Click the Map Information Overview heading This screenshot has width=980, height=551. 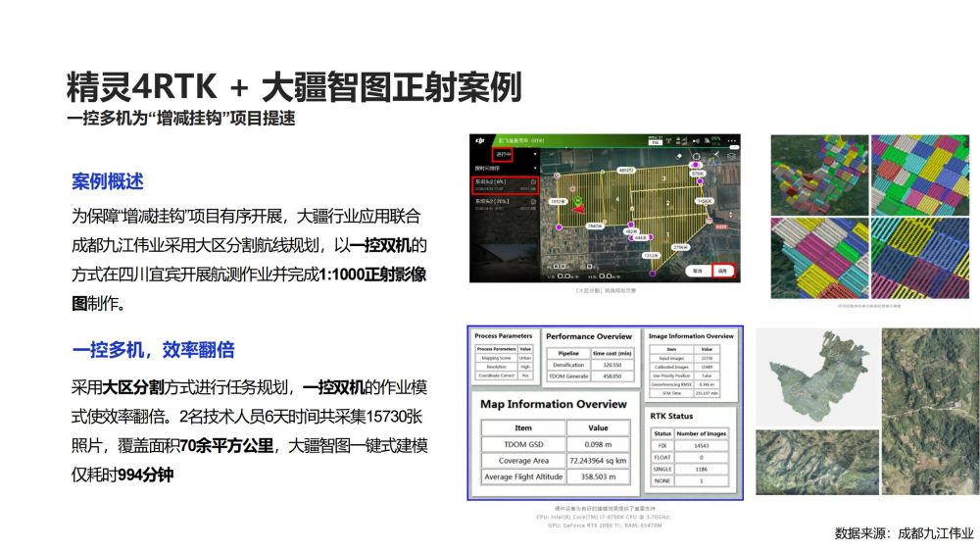tap(553, 404)
